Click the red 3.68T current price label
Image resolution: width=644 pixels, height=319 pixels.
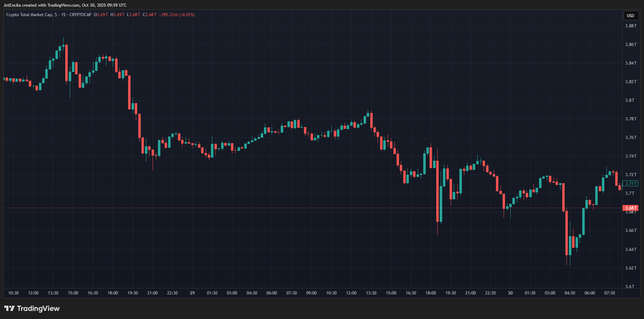pyautogui.click(x=631, y=208)
